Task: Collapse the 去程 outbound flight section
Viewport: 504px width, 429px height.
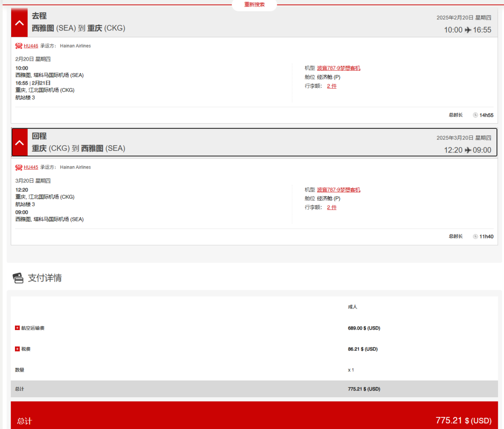Action: [x=19, y=22]
